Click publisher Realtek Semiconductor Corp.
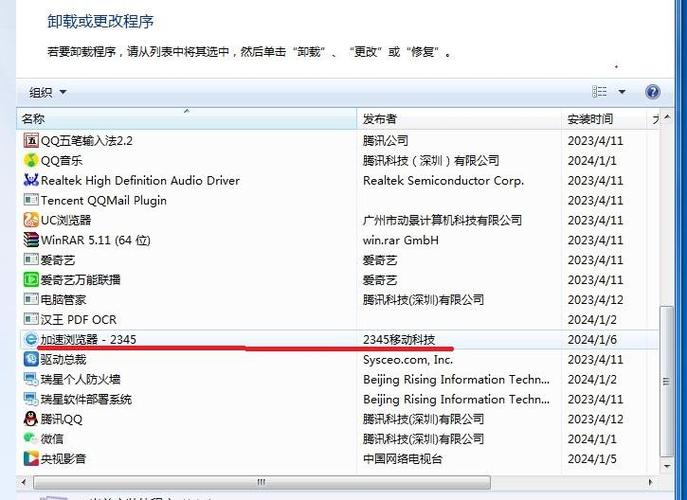 point(443,180)
